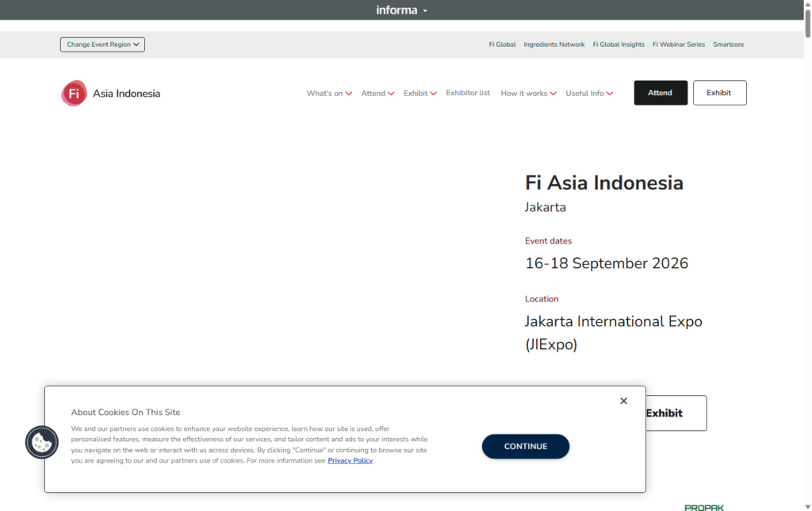
Task: Open the Fi Webinar Series link
Action: pyautogui.click(x=678, y=44)
